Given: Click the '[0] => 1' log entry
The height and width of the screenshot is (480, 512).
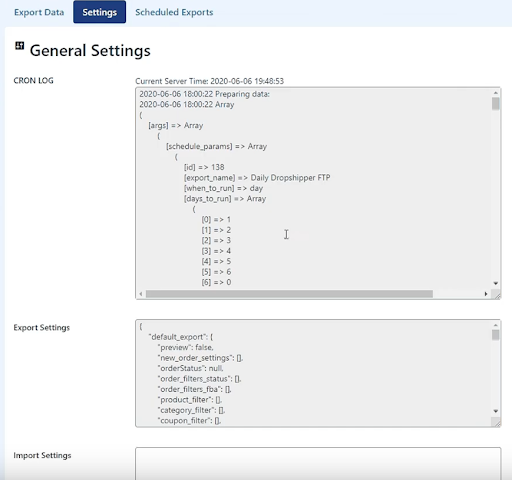Looking at the screenshot, I should tap(216, 219).
